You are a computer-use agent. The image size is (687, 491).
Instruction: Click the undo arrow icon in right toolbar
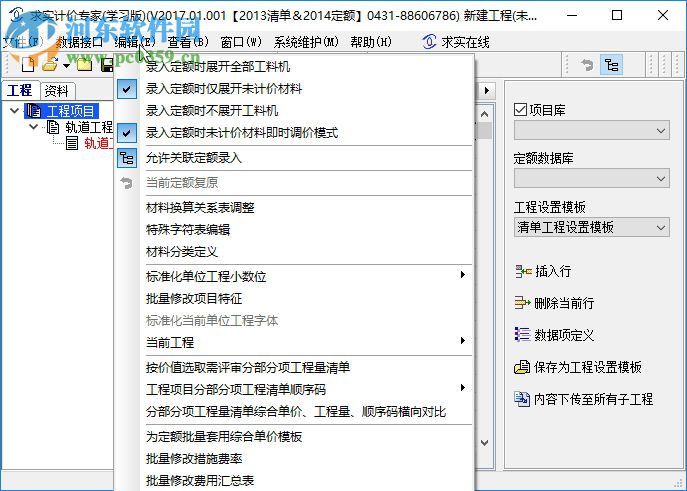click(x=588, y=65)
